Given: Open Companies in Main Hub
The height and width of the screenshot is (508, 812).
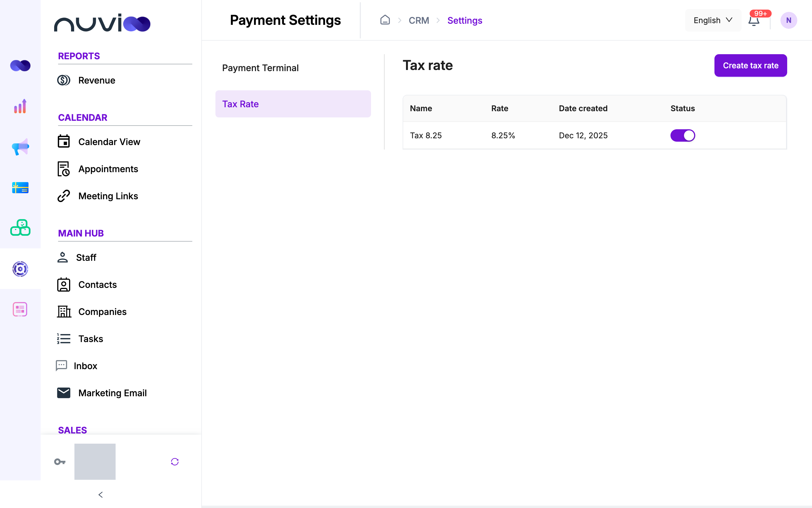Looking at the screenshot, I should pos(102,312).
